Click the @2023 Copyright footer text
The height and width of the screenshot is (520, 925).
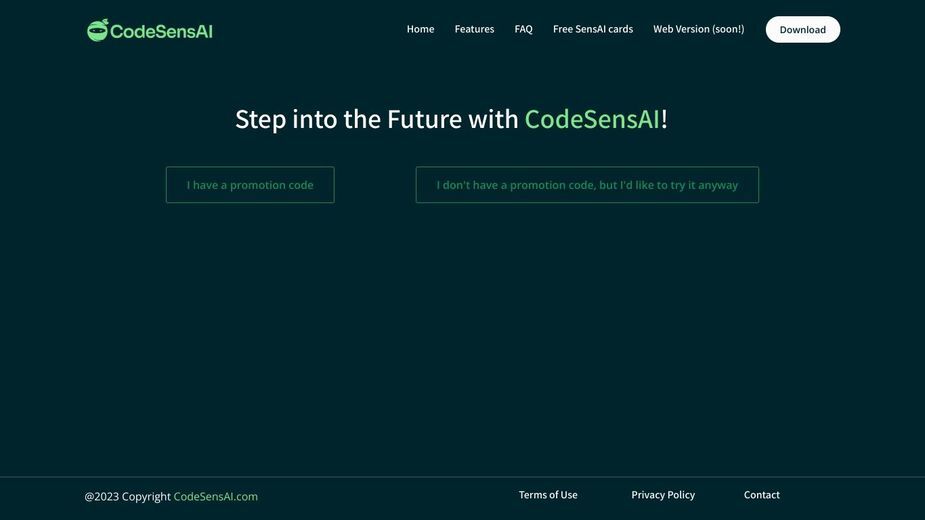pos(127,496)
